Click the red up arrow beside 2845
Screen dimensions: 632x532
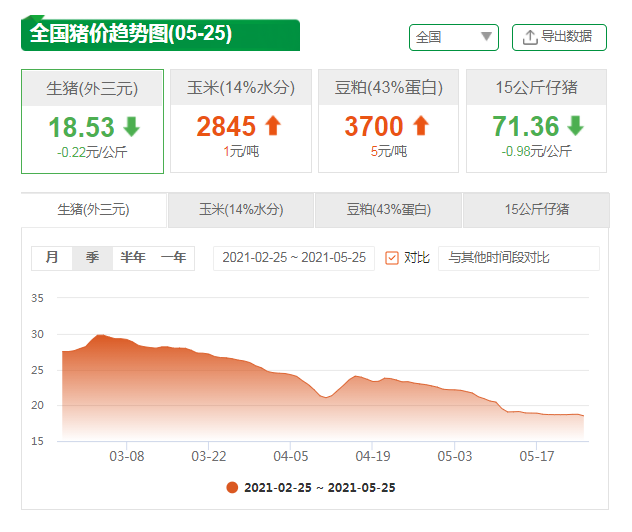(273, 125)
